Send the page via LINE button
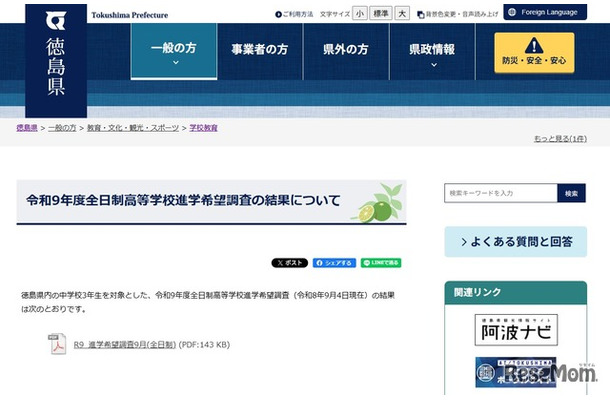Screen dimensions: 610x400 coord(381,263)
